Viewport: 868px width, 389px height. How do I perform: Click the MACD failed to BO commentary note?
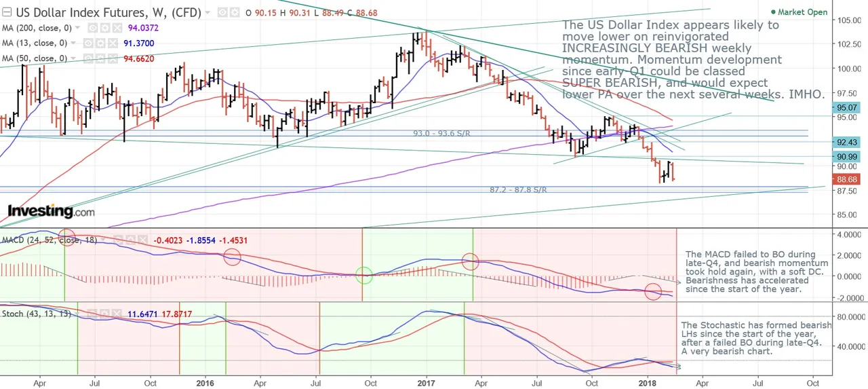(757, 272)
